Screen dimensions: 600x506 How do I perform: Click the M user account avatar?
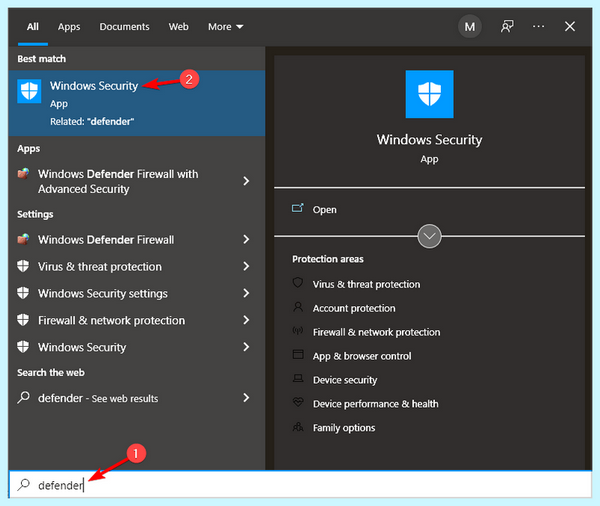(x=470, y=26)
